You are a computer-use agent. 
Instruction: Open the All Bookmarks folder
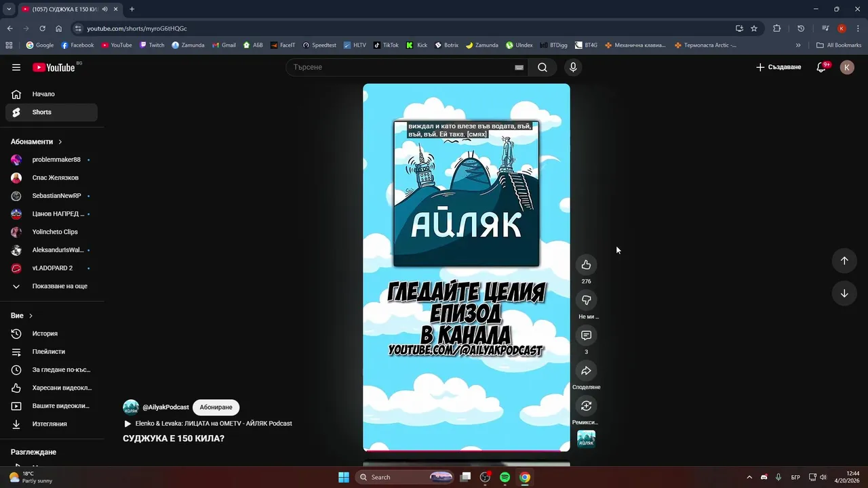coord(839,45)
